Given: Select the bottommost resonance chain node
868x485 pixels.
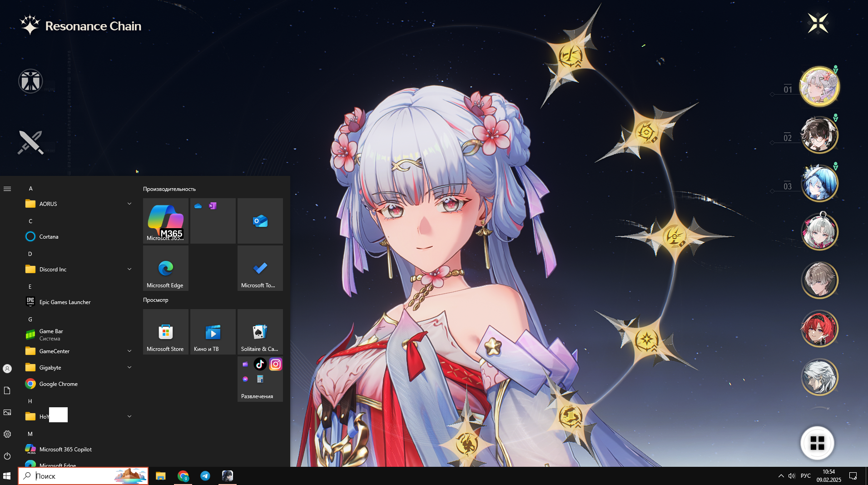Looking at the screenshot, I should point(466,443).
